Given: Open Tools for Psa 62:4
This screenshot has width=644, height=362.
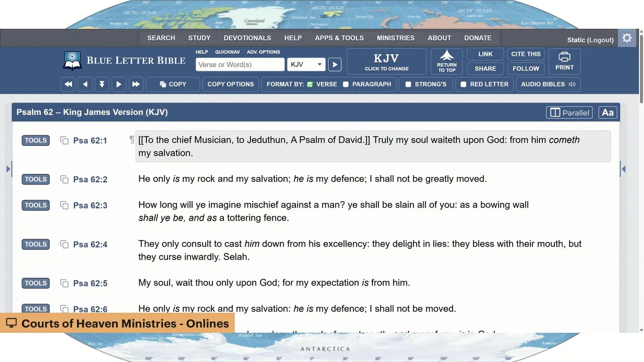Looking at the screenshot, I should click(36, 244).
